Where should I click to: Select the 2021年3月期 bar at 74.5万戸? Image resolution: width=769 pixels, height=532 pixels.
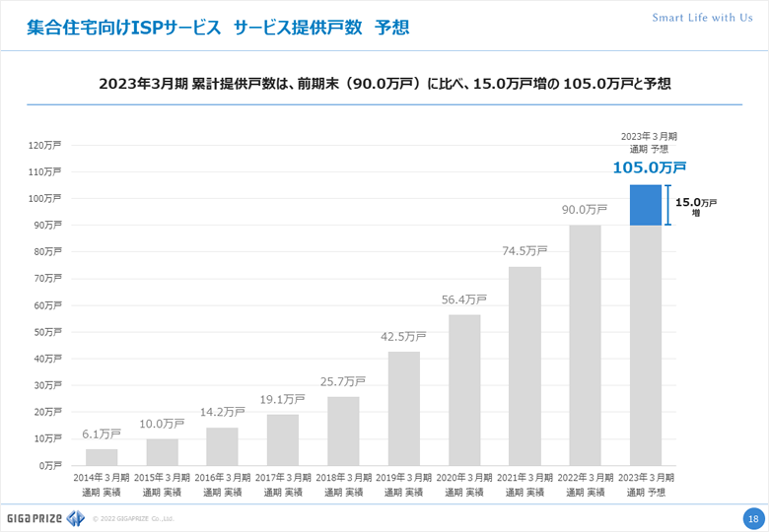click(x=524, y=366)
